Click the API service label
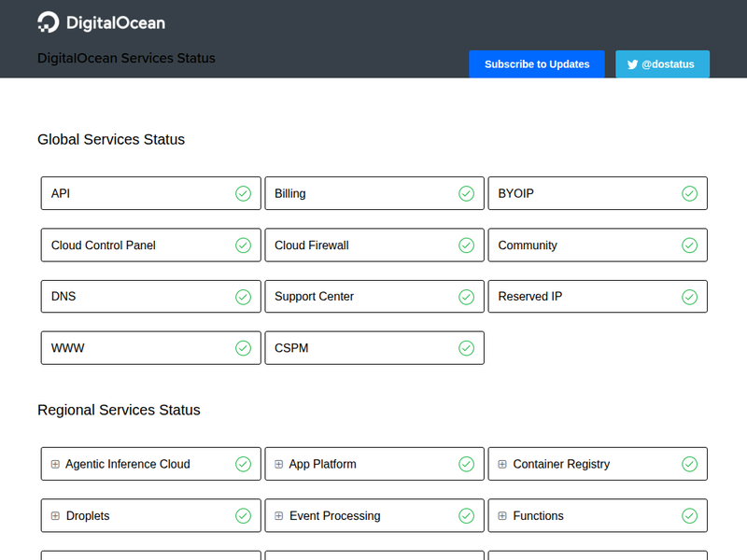The width and height of the screenshot is (747, 560). [61, 193]
